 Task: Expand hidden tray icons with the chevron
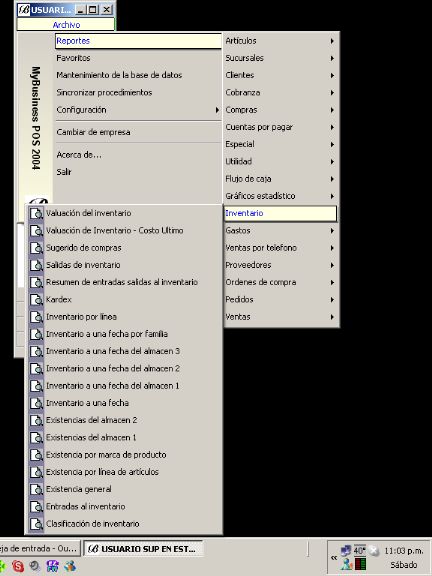(334, 558)
